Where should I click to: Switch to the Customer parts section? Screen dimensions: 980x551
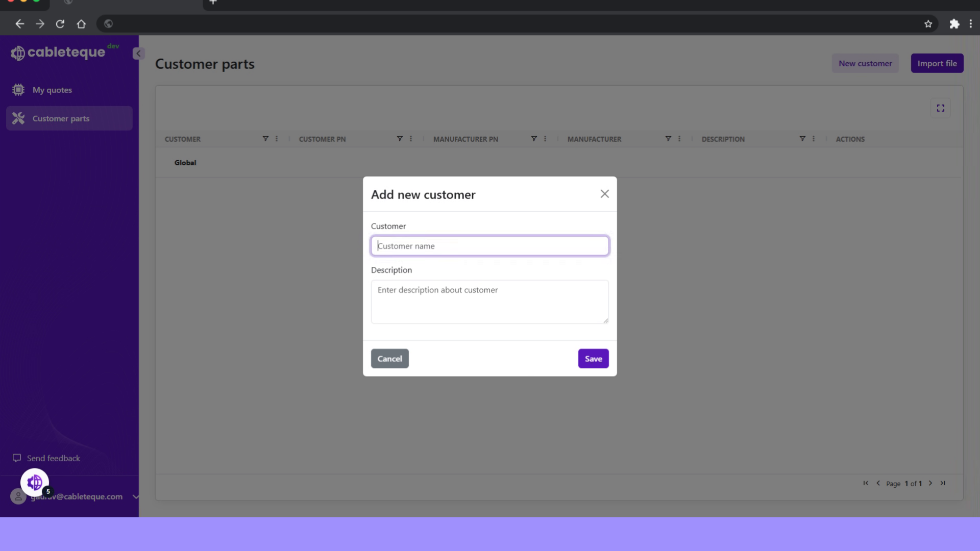coord(61,118)
